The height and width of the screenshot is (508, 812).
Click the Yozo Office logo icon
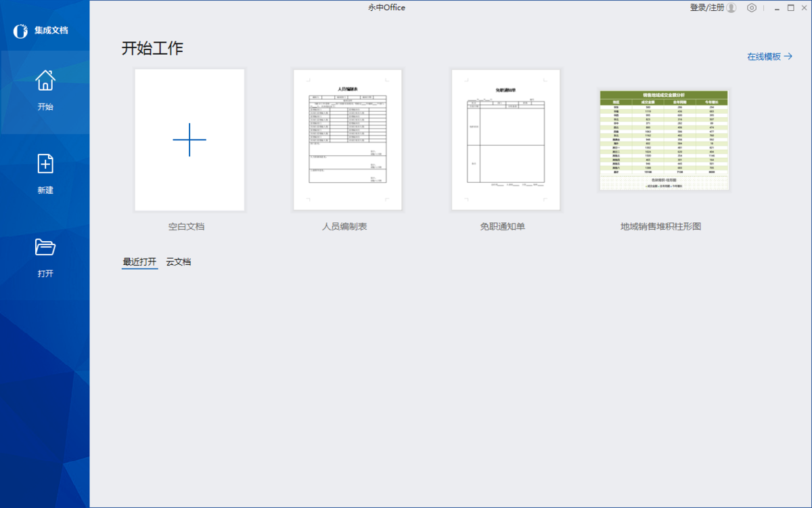click(20, 31)
